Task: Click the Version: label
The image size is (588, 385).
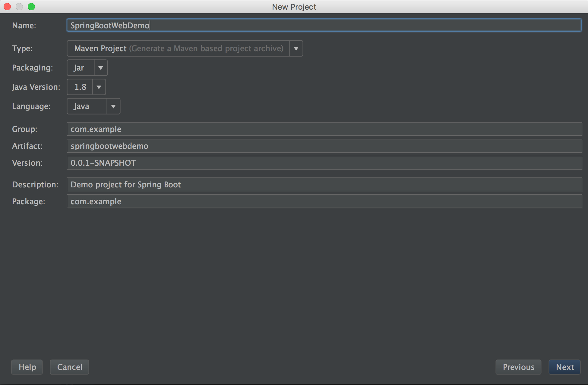Action: pos(27,163)
